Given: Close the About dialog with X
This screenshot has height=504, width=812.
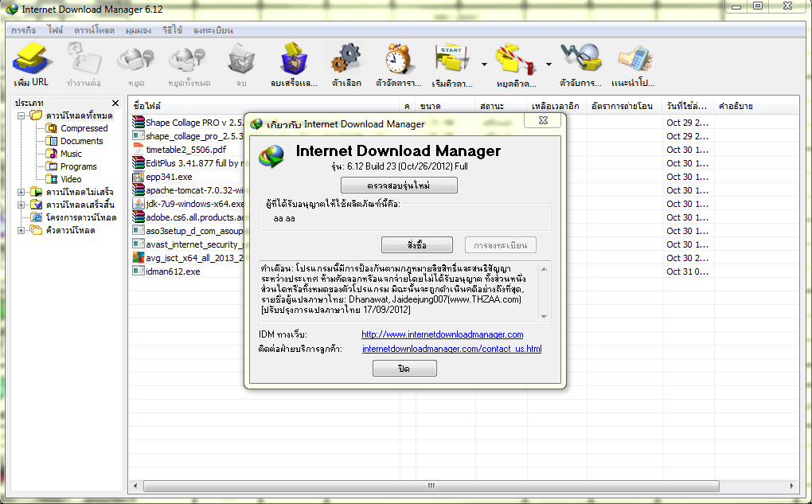Looking at the screenshot, I should (543, 121).
